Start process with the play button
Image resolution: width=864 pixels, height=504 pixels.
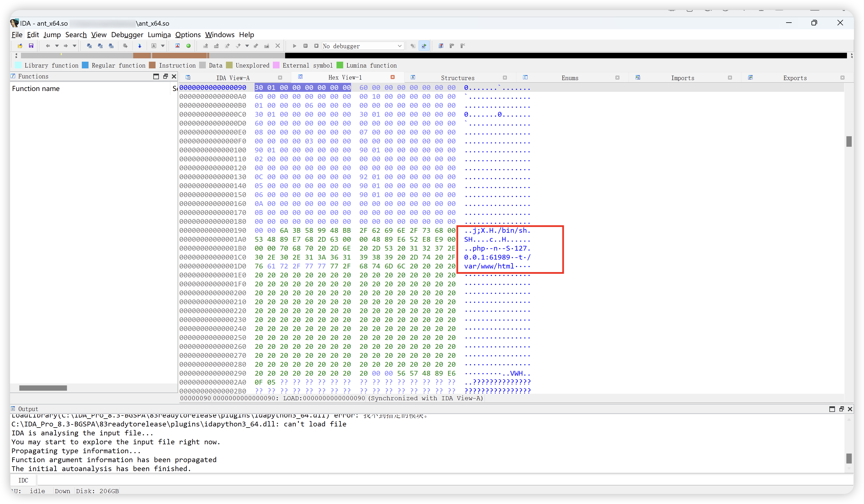294,45
